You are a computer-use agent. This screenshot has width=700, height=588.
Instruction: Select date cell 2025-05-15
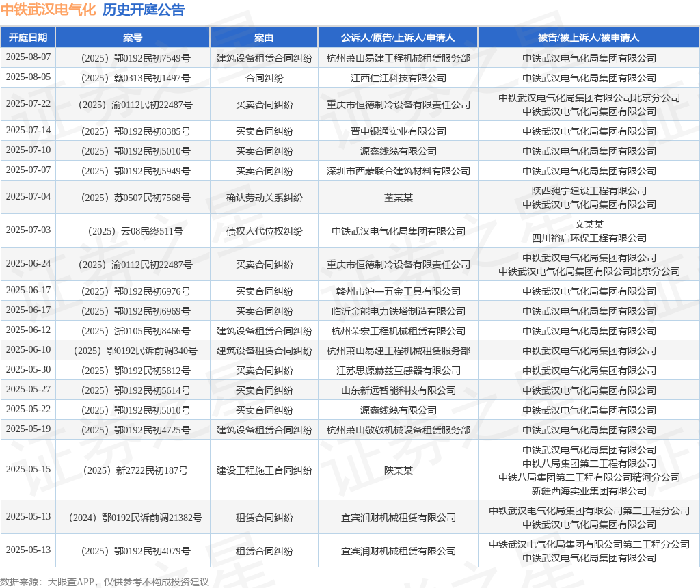pos(28,469)
